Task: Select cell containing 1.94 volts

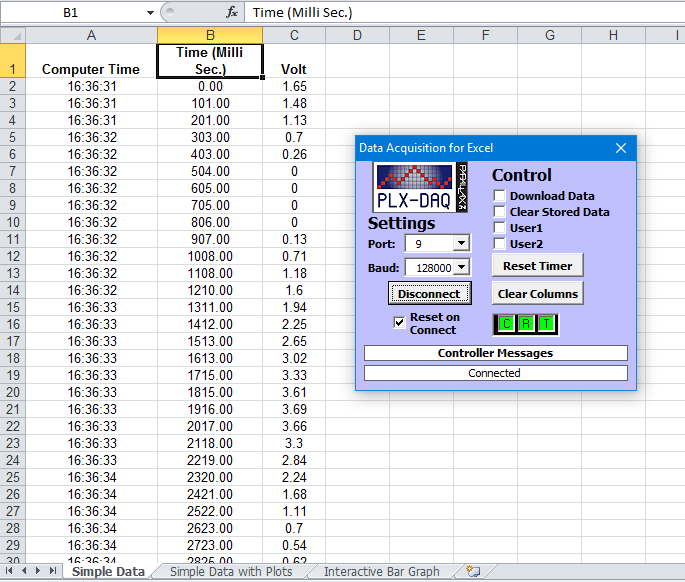Action: 294,307
